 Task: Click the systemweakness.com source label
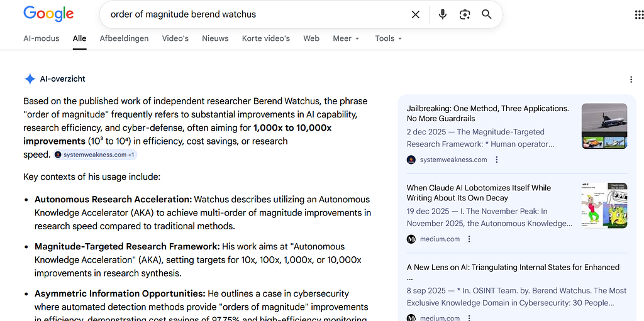[x=453, y=160]
